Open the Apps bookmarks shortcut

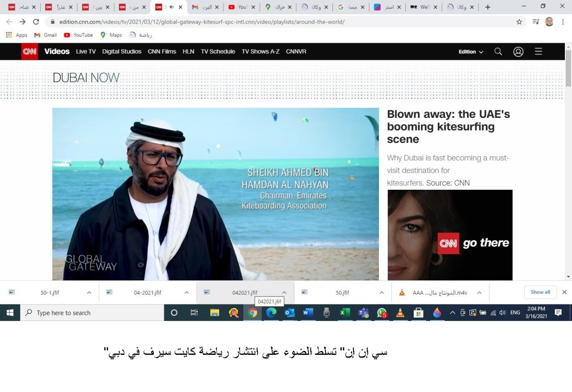(x=17, y=35)
